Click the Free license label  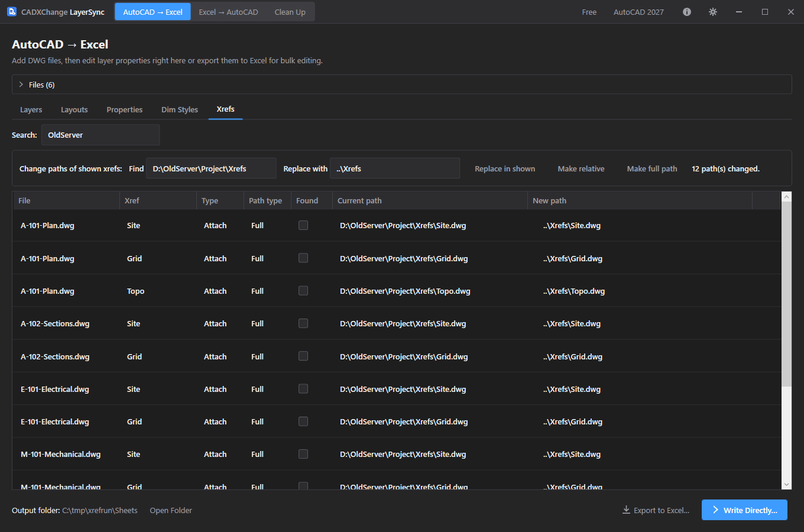[x=589, y=12]
